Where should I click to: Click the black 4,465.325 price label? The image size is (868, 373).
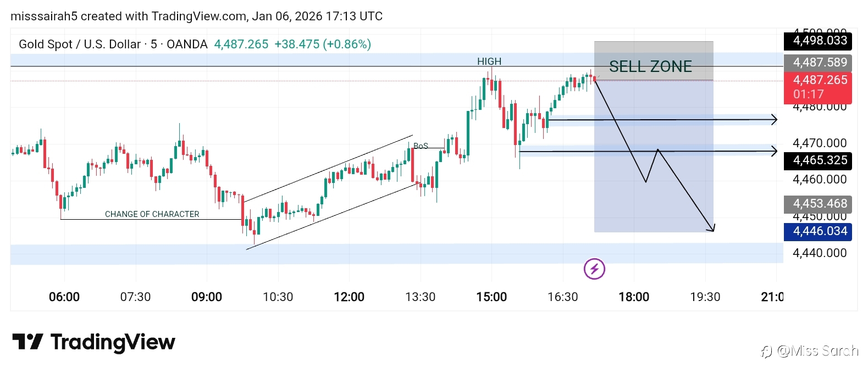coord(818,160)
